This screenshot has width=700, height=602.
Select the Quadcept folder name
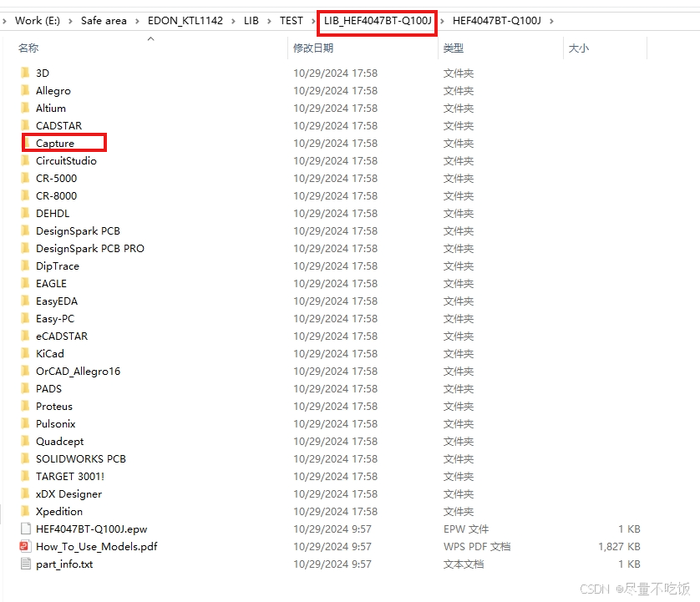pos(60,442)
